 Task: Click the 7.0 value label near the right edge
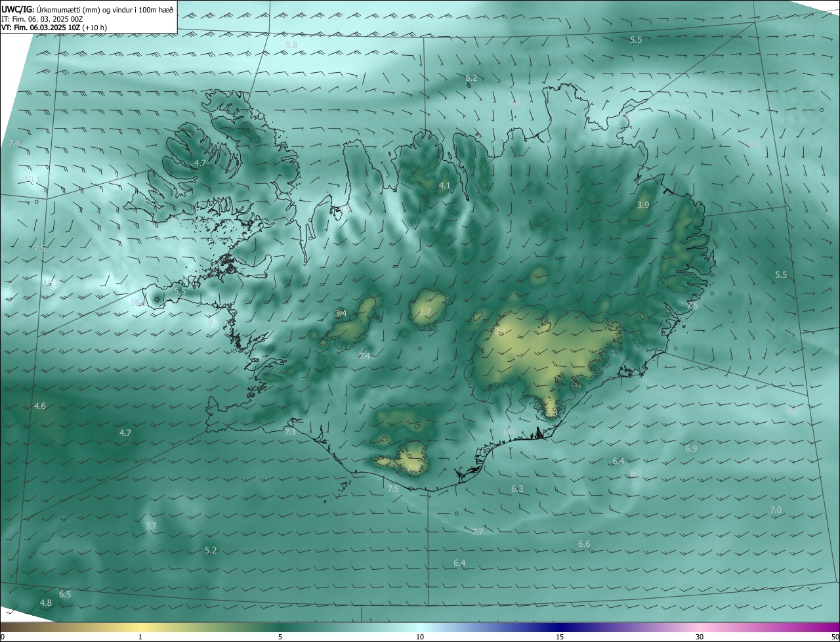pyautogui.click(x=776, y=510)
